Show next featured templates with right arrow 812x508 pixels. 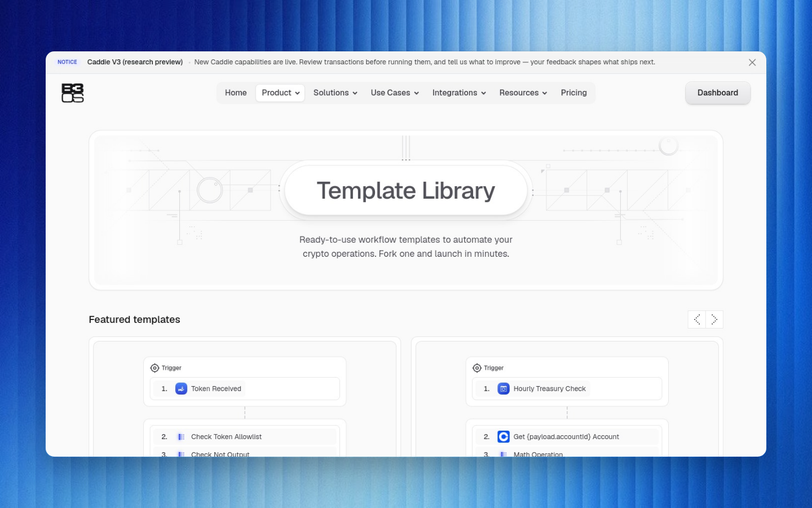(x=714, y=319)
